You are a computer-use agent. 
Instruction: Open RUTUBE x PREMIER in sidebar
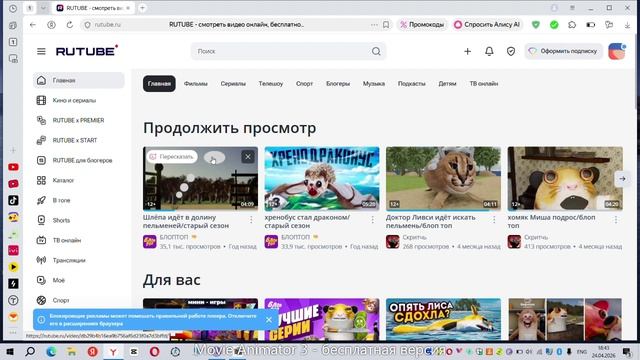click(78, 120)
